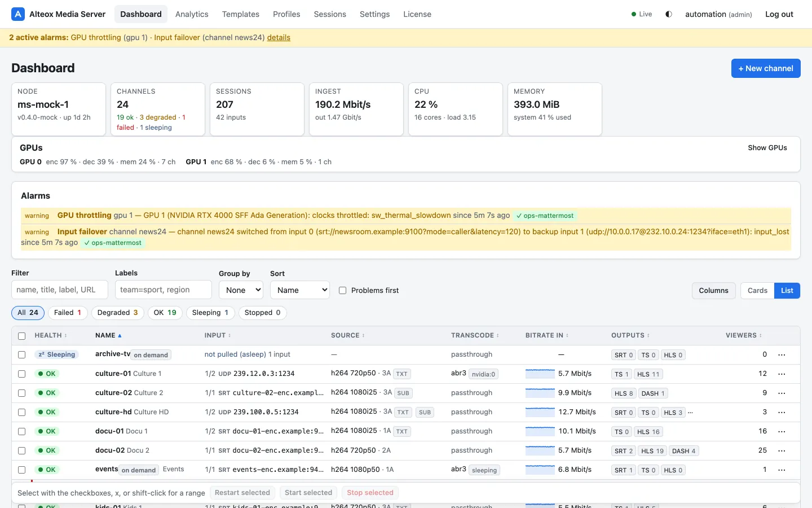Expand GPU details with Show GPUs
The image size is (812, 508).
[x=767, y=148]
